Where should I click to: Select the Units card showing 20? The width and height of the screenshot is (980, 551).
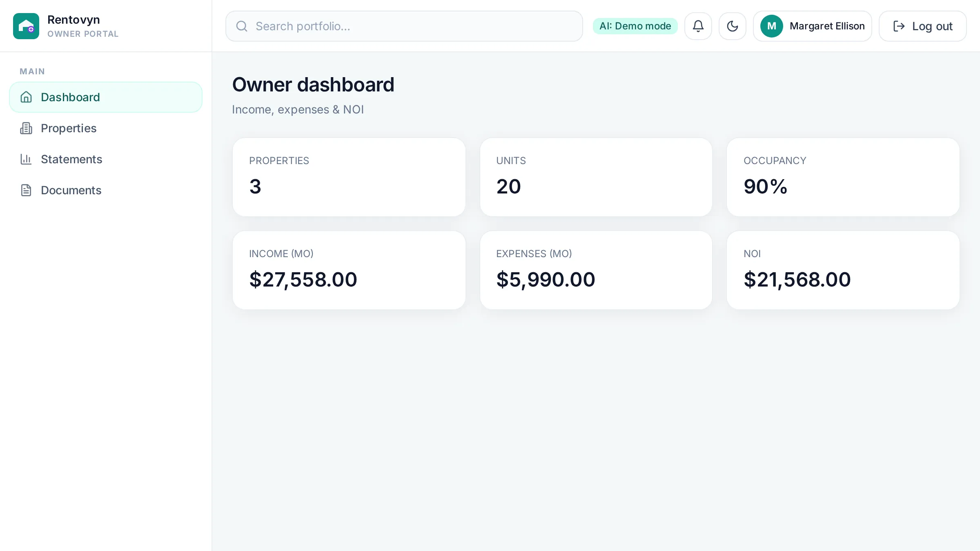click(x=596, y=177)
